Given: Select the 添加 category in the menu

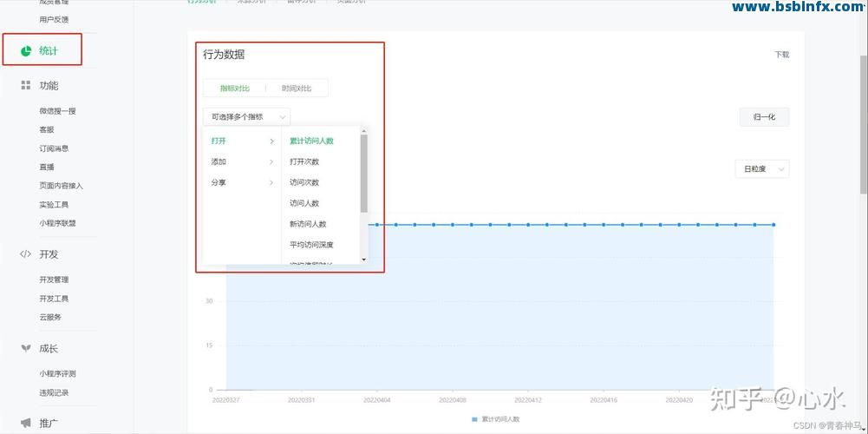Looking at the screenshot, I should point(219,161).
